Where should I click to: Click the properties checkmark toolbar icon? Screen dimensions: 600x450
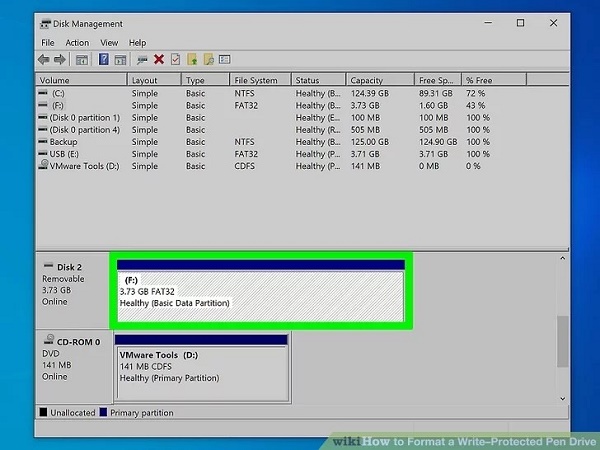tap(175, 59)
